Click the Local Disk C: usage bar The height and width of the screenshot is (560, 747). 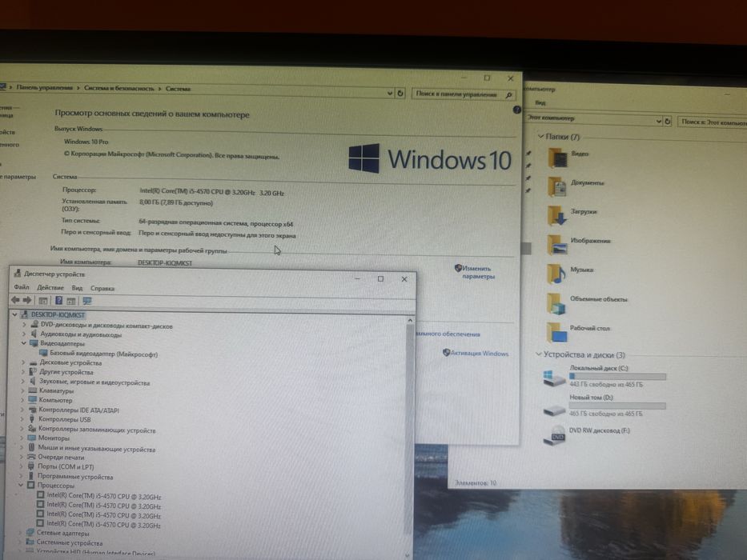(617, 376)
